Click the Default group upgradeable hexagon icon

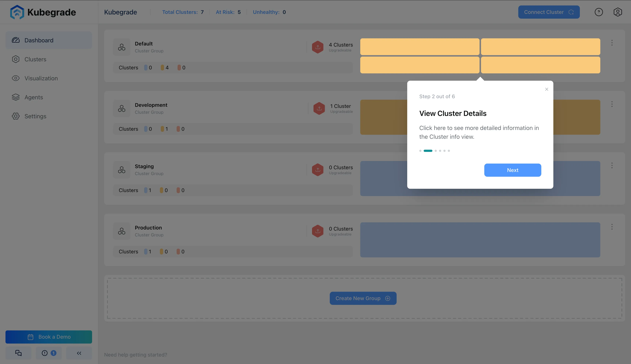click(x=318, y=47)
